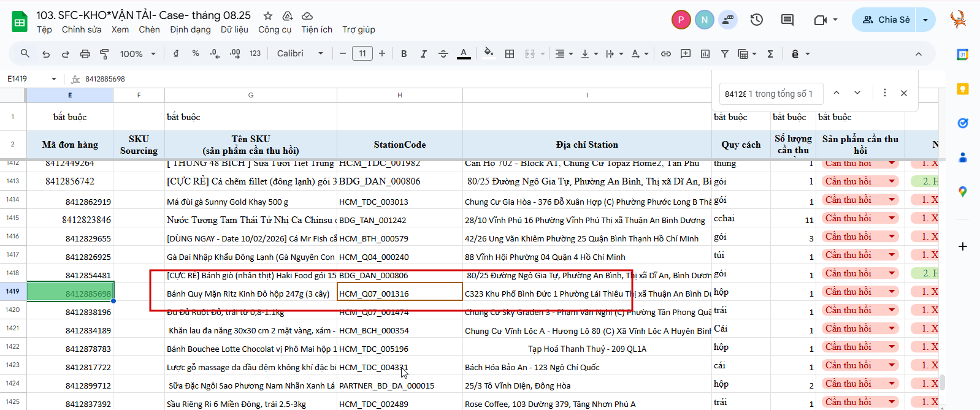
Task: View the cloud save status
Action: pyautogui.click(x=307, y=16)
